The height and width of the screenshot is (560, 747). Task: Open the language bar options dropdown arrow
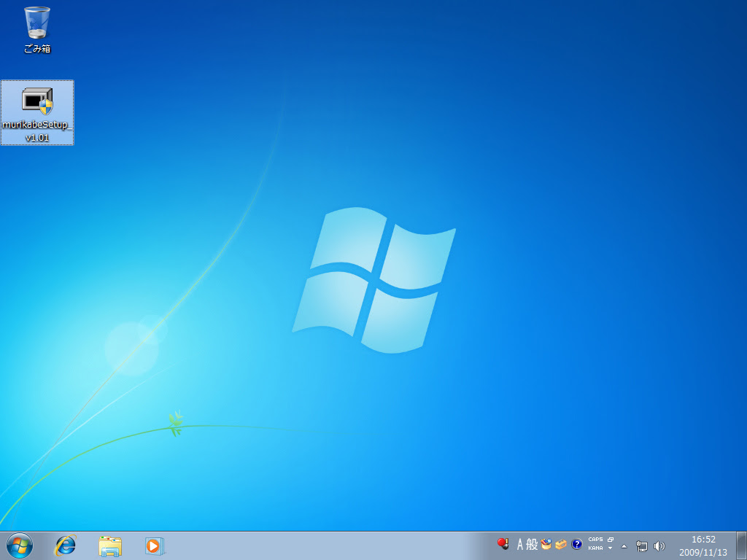(611, 548)
